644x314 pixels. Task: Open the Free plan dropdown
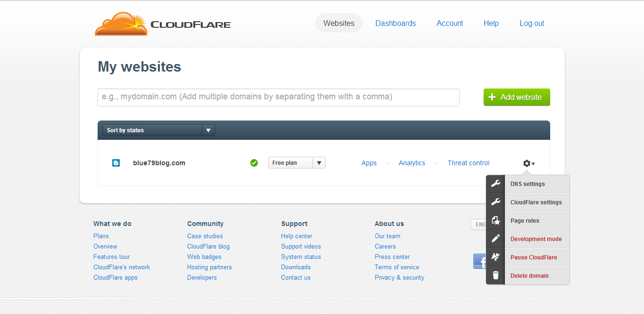point(297,163)
